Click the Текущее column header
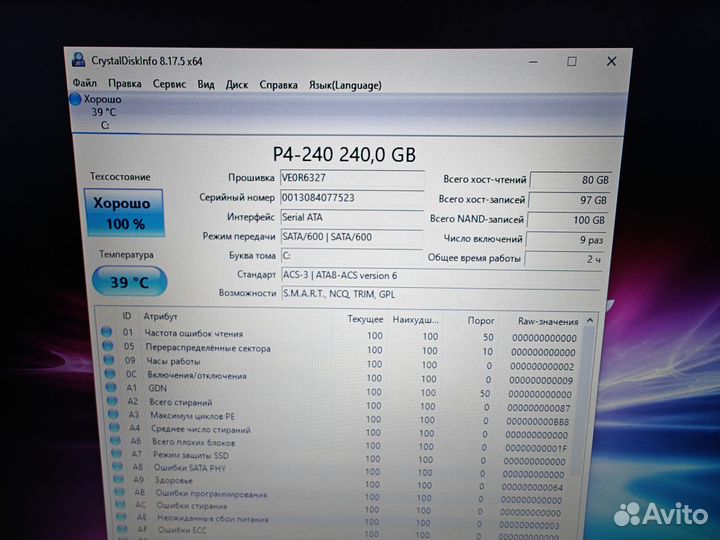The height and width of the screenshot is (540, 720). pos(365,319)
